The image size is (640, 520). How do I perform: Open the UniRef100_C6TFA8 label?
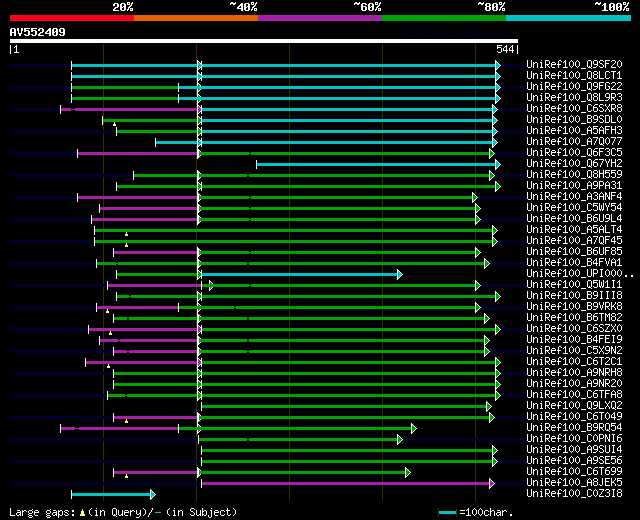point(574,395)
